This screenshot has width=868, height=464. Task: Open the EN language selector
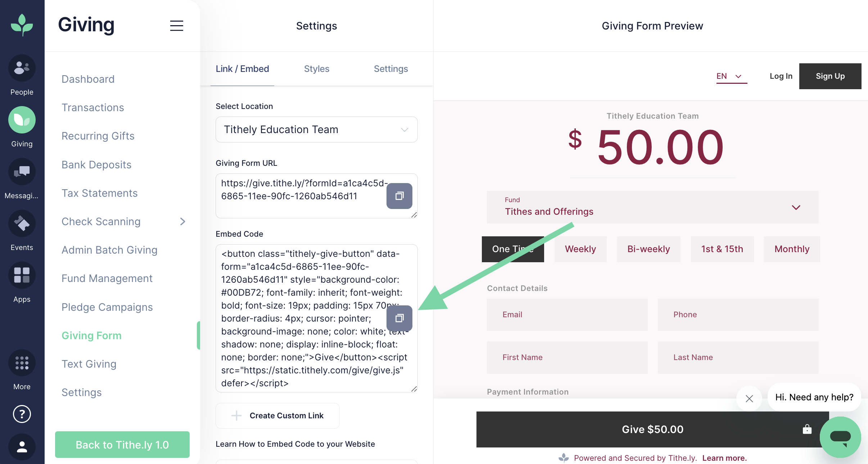click(732, 76)
